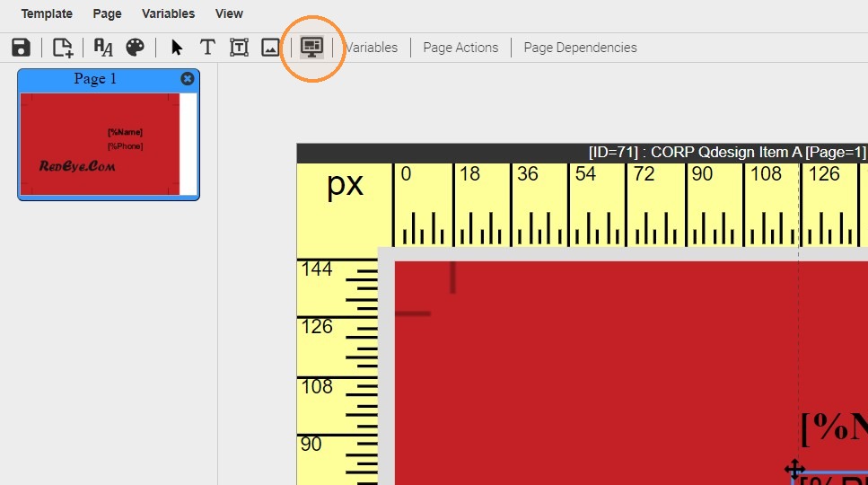Click the Save template icon
This screenshot has height=485, width=868.
coord(21,48)
